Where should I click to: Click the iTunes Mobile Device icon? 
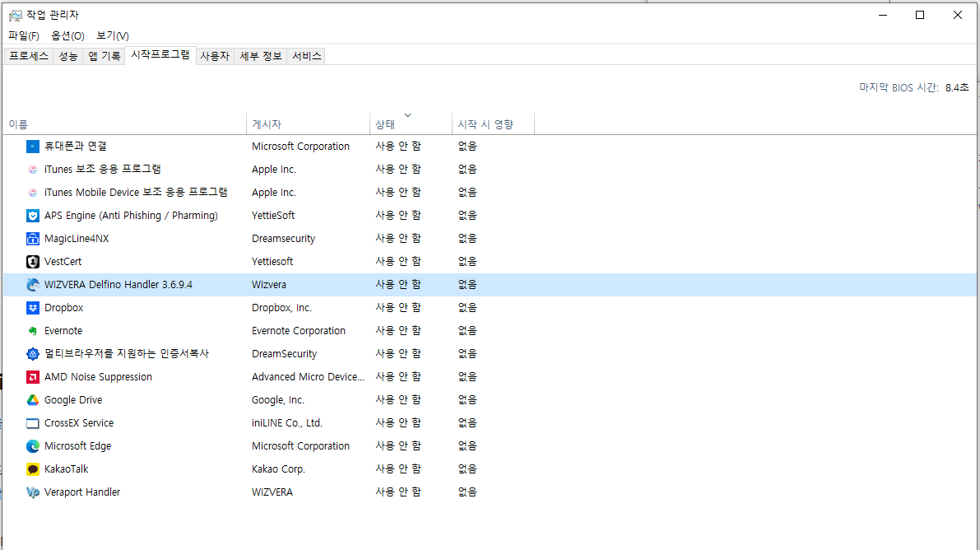pyautogui.click(x=33, y=193)
